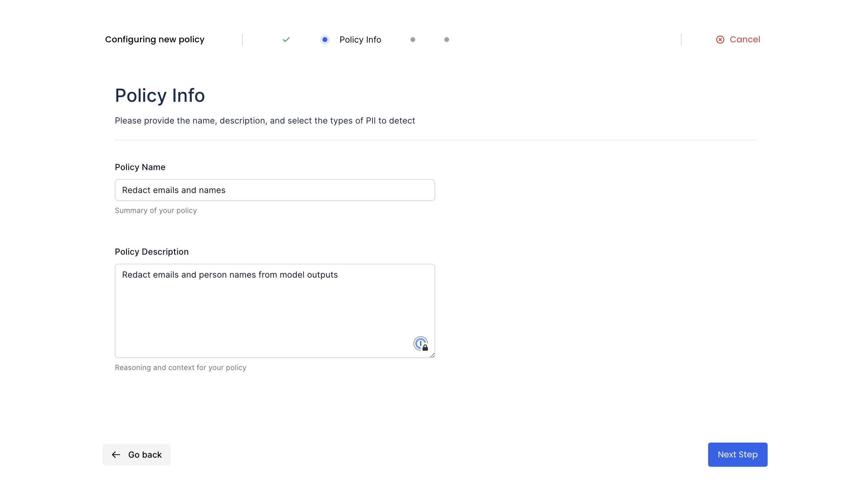Open the password manager icon in description box
Viewport: 868px width, 490px height.
pos(420,343)
